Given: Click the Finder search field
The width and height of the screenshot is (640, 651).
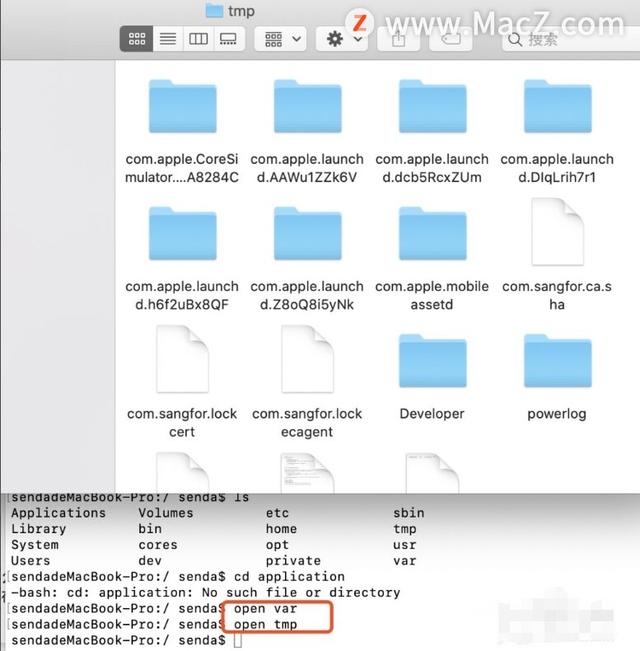Looking at the screenshot, I should coord(571,39).
